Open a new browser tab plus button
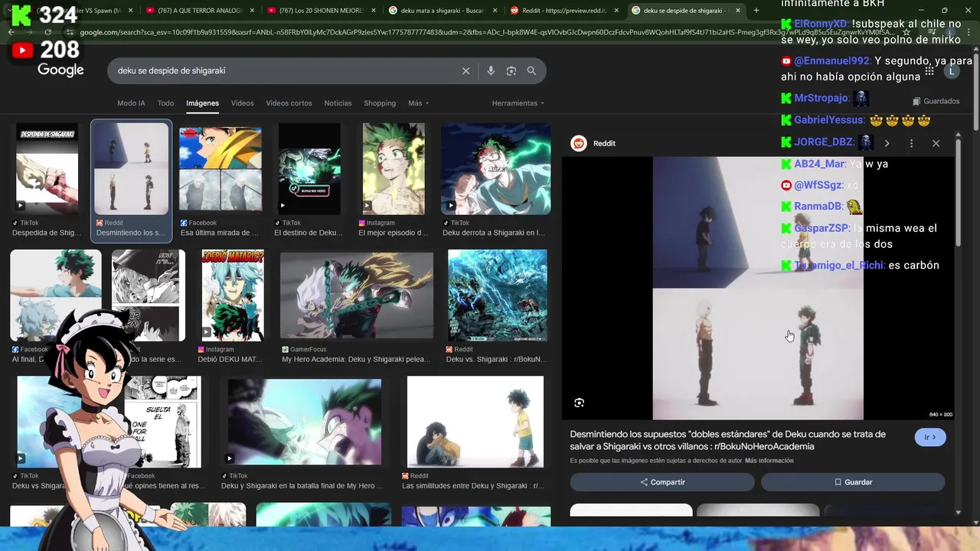The height and width of the screenshot is (551, 980). (756, 11)
